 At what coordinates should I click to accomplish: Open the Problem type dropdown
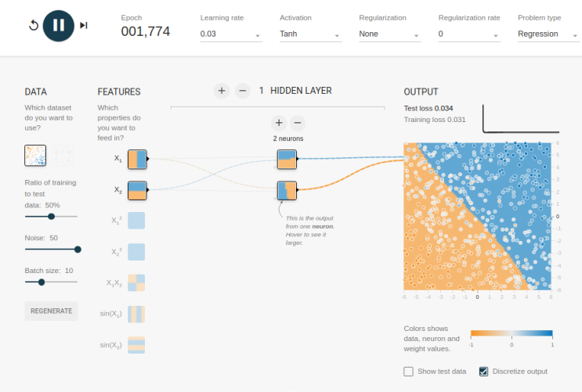coord(548,34)
